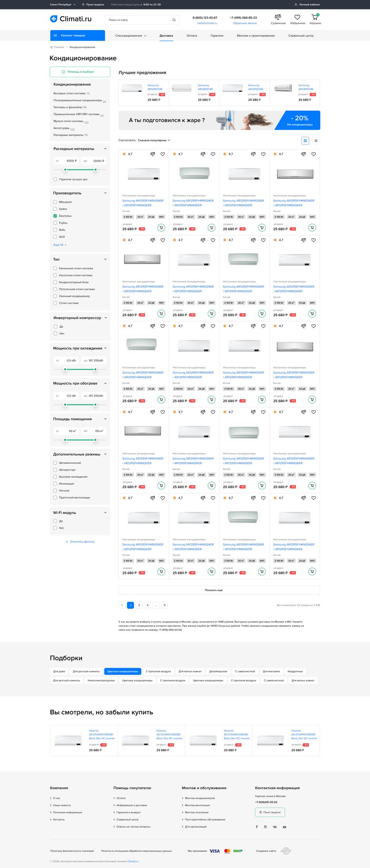This screenshot has width=370, height=868.
Task: Collapse the Производитель filter section
Action: [105, 193]
